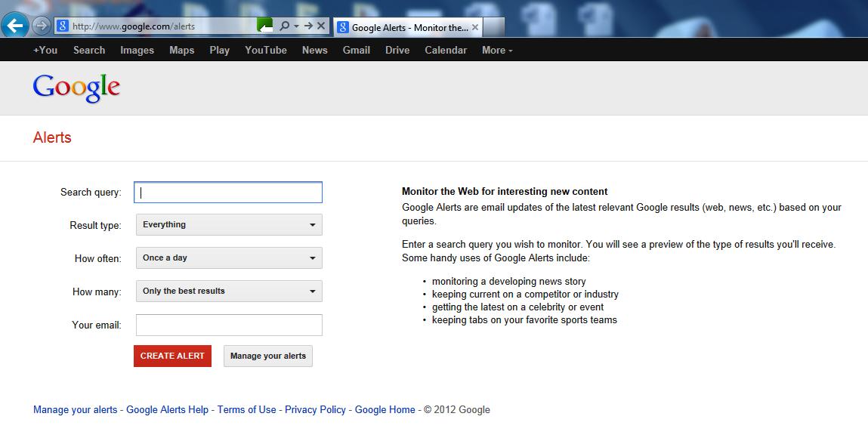Click the URL text in the address bar
The width and height of the screenshot is (868, 438).
134,26
